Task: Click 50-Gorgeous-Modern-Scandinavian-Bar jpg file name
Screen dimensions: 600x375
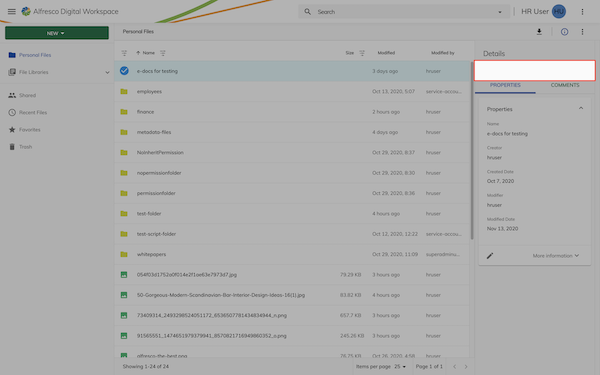Action: click(x=221, y=295)
